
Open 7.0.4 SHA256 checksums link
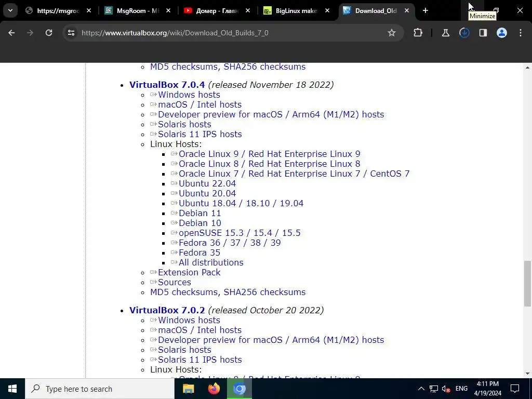(x=264, y=292)
